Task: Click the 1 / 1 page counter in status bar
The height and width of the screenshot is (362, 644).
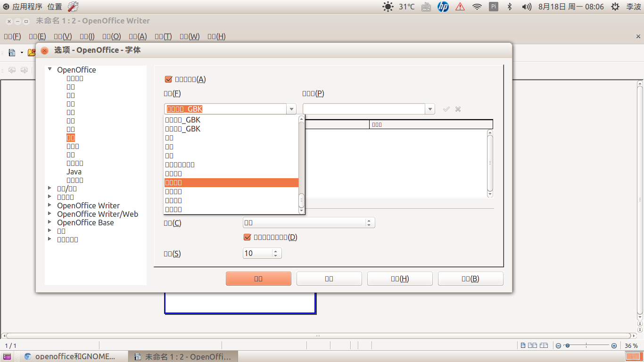Action: click(x=11, y=346)
